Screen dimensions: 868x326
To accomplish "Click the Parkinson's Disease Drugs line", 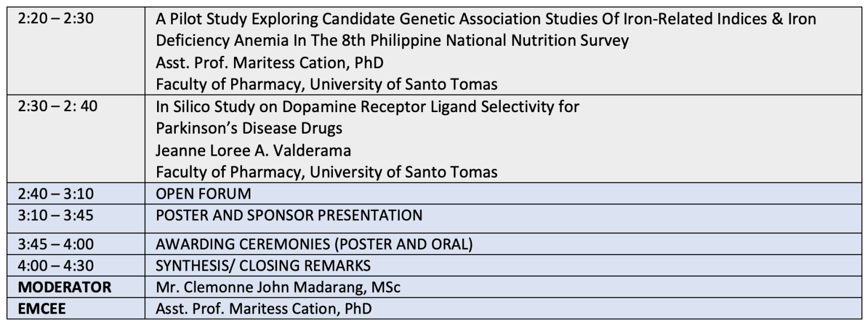I will pos(249,128).
